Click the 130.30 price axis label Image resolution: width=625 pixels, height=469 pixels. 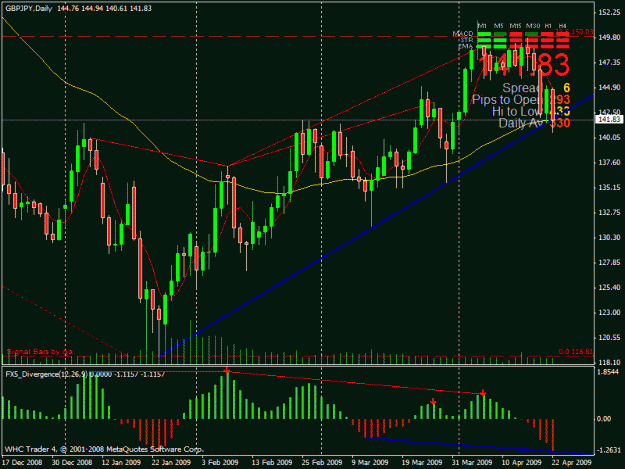[609, 237]
